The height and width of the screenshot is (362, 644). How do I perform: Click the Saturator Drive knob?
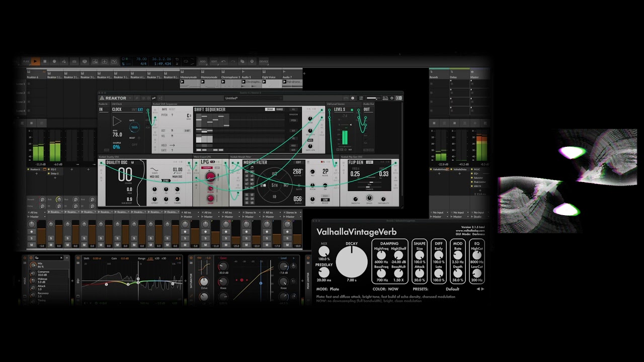click(x=204, y=282)
